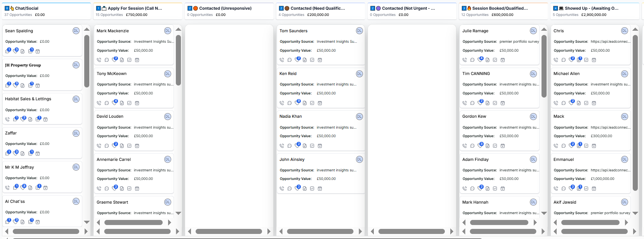Open calendar icon on Al Chat'ss card

click(38, 222)
